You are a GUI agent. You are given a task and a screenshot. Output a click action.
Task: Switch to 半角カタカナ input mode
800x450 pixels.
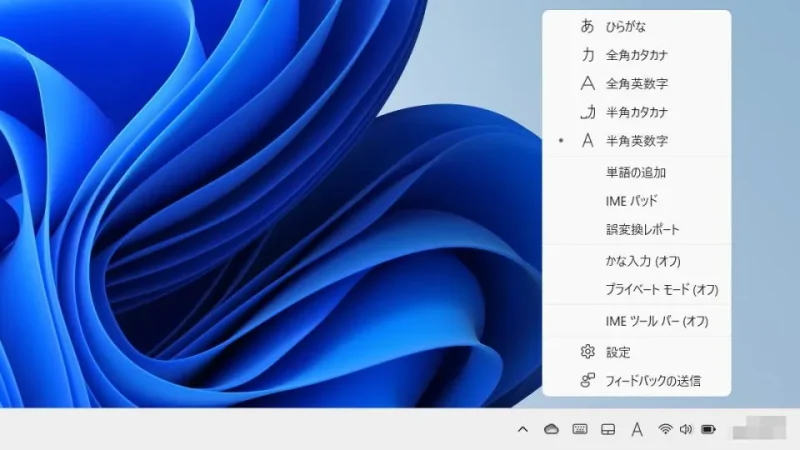click(636, 112)
